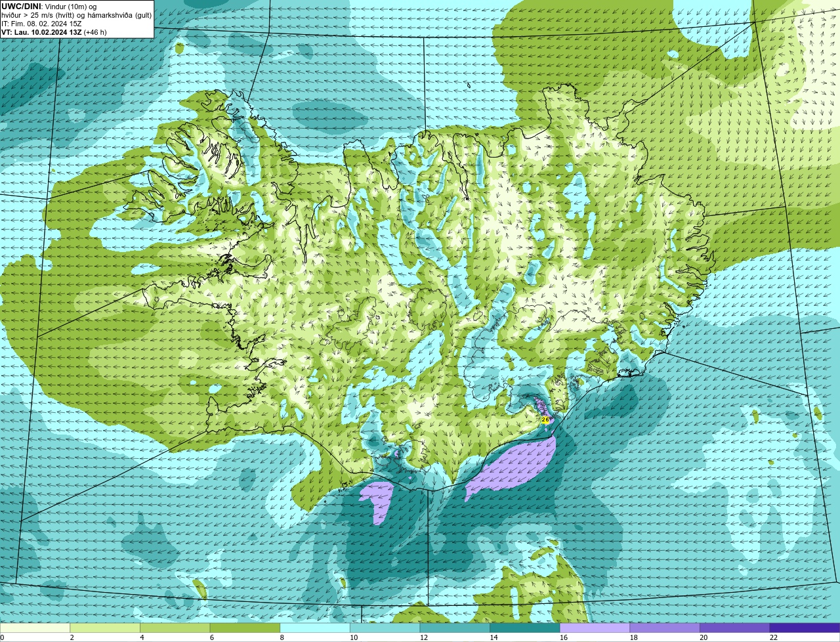Click the smaller lavender wind patch off the southwest coast
The image size is (840, 642).
click(377, 500)
